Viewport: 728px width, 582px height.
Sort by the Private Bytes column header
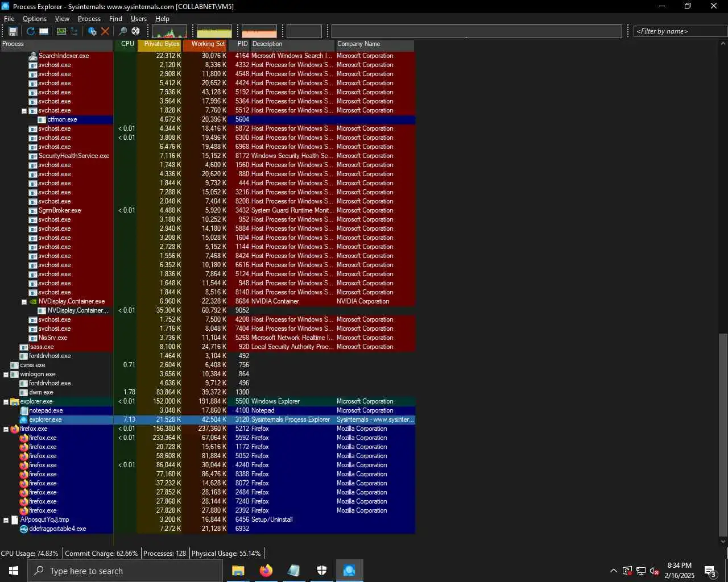pyautogui.click(x=160, y=44)
